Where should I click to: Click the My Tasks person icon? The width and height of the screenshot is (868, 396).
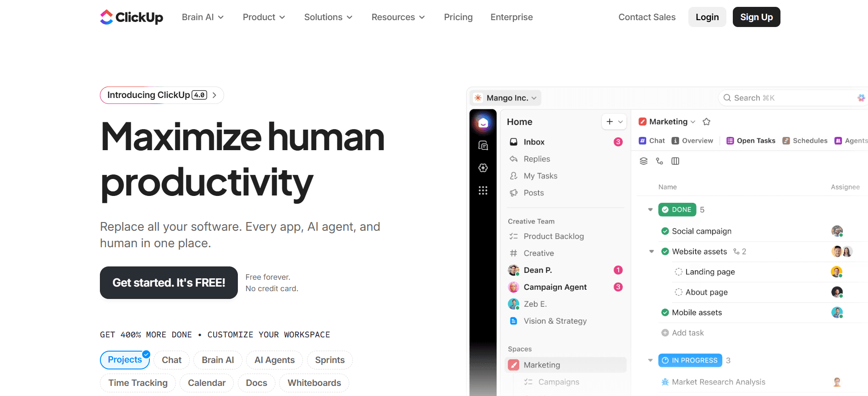[514, 176]
